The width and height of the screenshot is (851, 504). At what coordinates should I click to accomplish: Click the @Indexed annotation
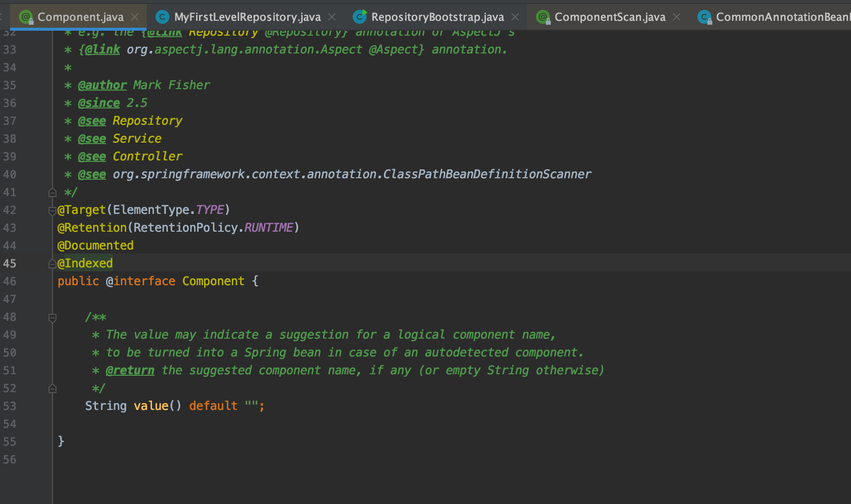[85, 263]
